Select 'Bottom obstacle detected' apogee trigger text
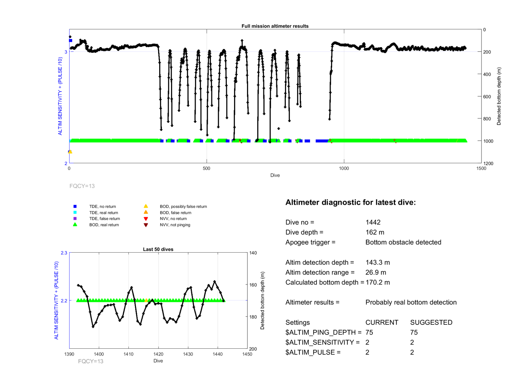 (403, 242)
